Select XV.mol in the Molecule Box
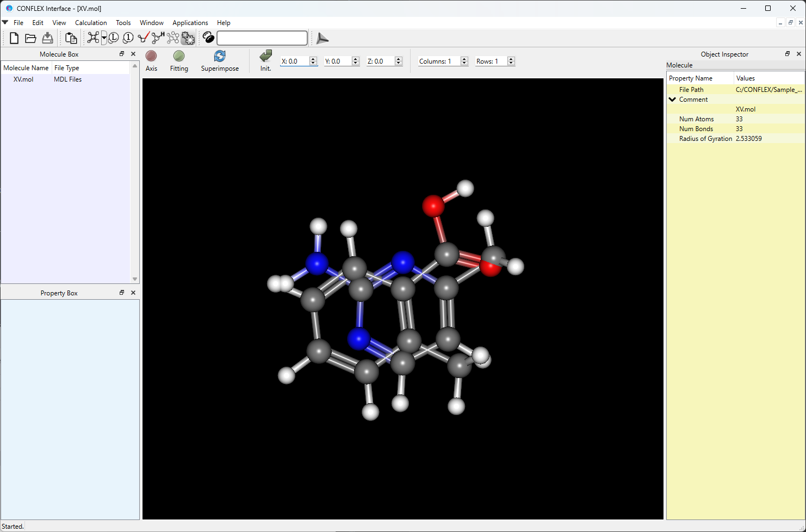806x532 pixels. pyautogui.click(x=23, y=79)
